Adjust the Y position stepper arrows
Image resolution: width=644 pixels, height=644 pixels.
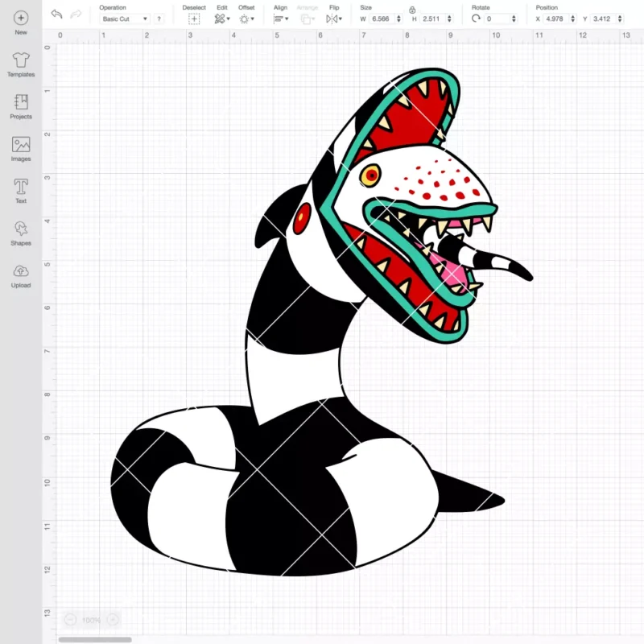[x=620, y=19]
